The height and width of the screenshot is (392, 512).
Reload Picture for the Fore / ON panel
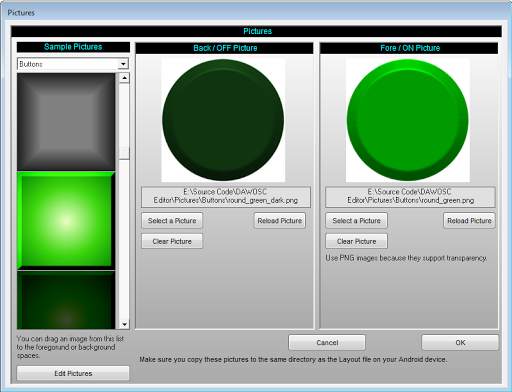pos(469,221)
